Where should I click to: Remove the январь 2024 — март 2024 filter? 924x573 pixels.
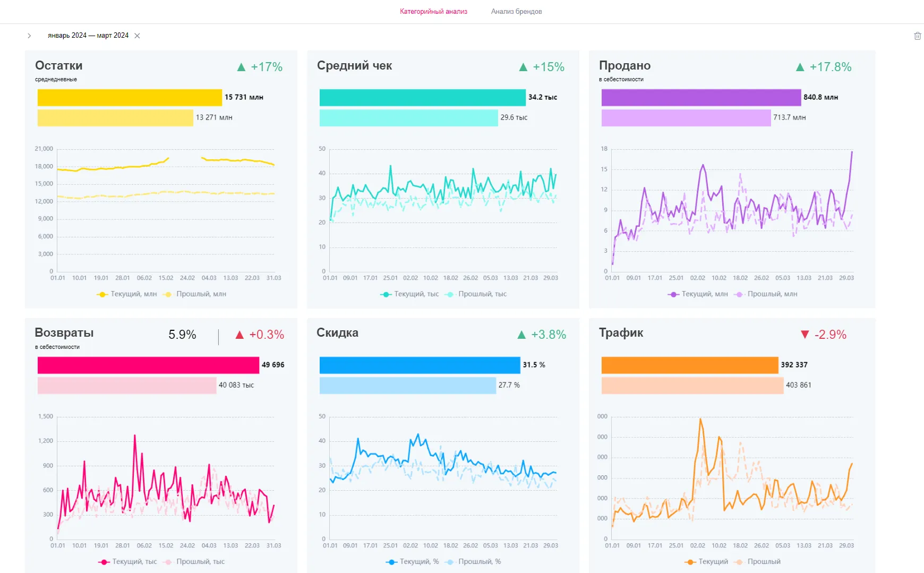[x=137, y=36]
